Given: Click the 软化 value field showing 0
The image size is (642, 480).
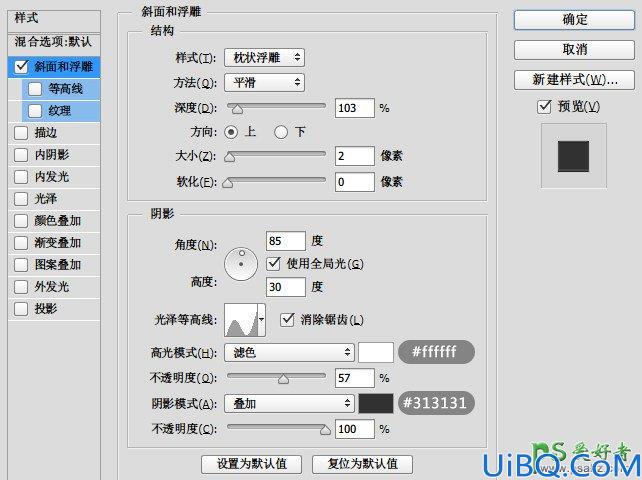Looking at the screenshot, I should [x=355, y=182].
